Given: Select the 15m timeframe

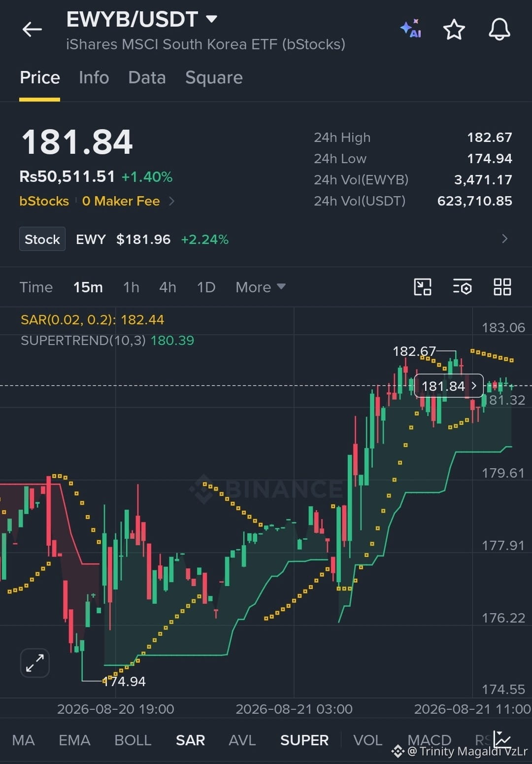Looking at the screenshot, I should point(88,287).
